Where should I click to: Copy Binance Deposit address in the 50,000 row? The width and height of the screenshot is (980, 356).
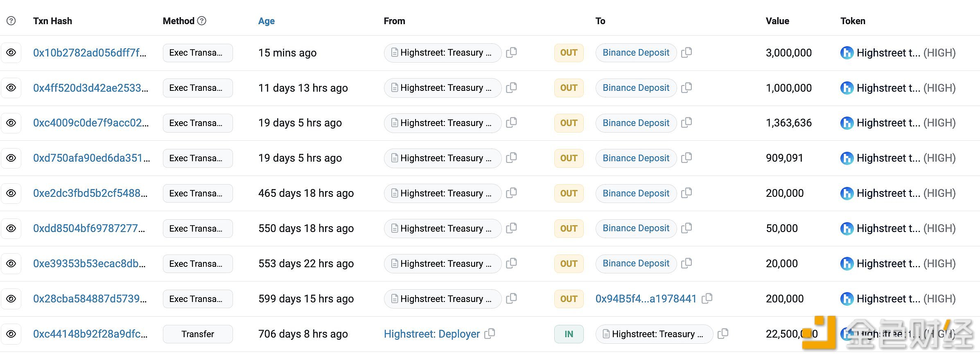(x=686, y=228)
